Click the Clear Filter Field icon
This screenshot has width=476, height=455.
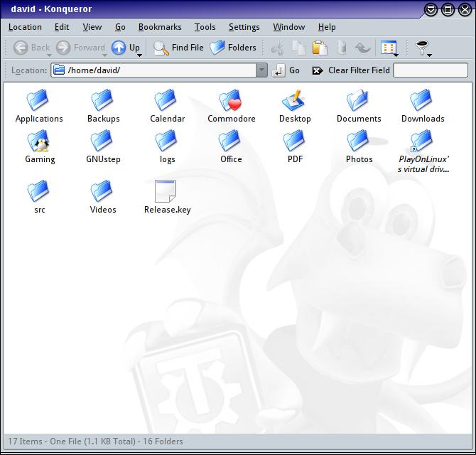tap(318, 70)
